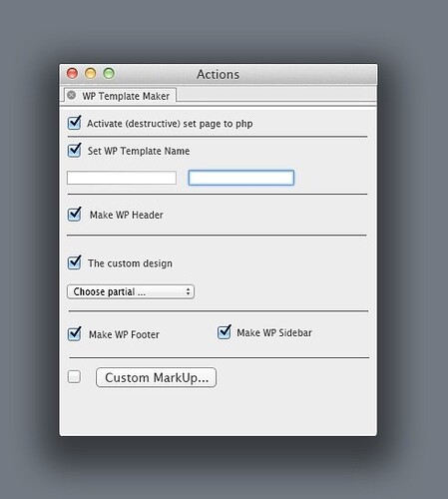Screen dimensions: 448x499
Task: Disable the Make WP Header checkbox
Action: 74,215
